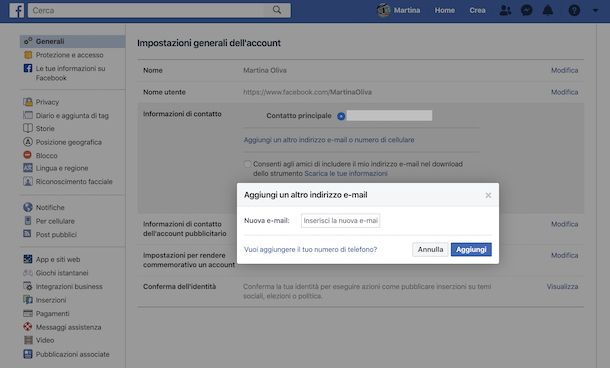The width and height of the screenshot is (610, 368).
Task: Click Modifica in the Nome utente row
Action: click(564, 92)
